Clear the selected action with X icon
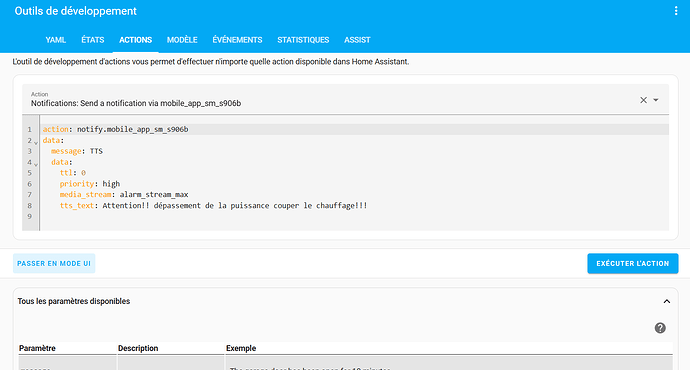The image size is (690, 370). tap(643, 100)
